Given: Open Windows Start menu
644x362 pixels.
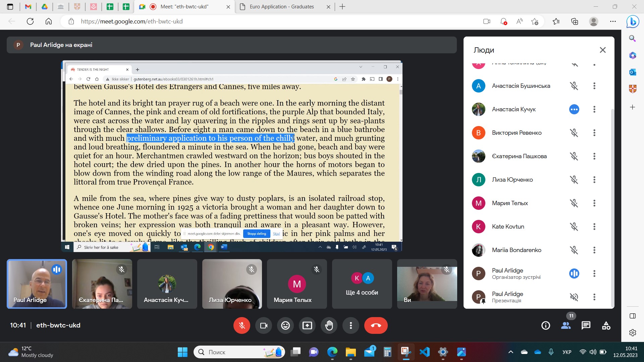Looking at the screenshot, I should coord(182,352).
